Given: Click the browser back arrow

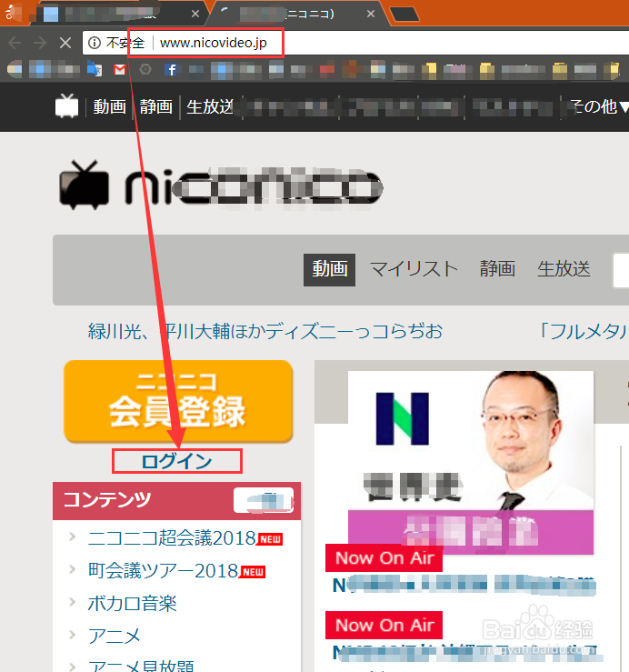Looking at the screenshot, I should click(15, 43).
